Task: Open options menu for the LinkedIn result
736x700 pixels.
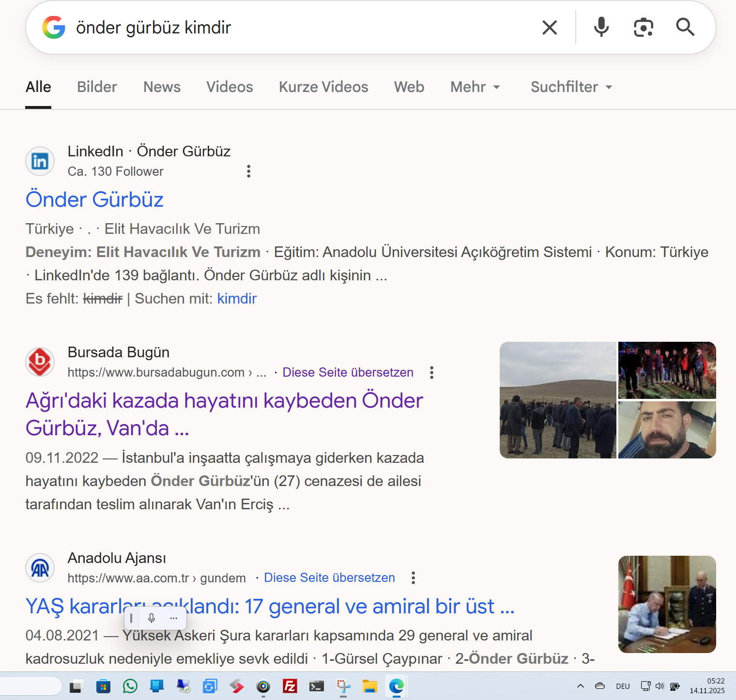Action: pos(248,171)
